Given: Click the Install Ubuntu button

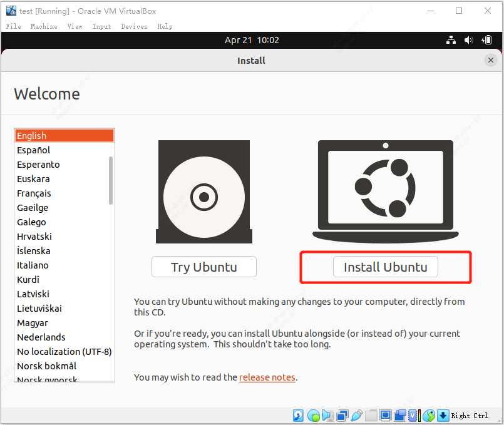Looking at the screenshot, I should [386, 267].
